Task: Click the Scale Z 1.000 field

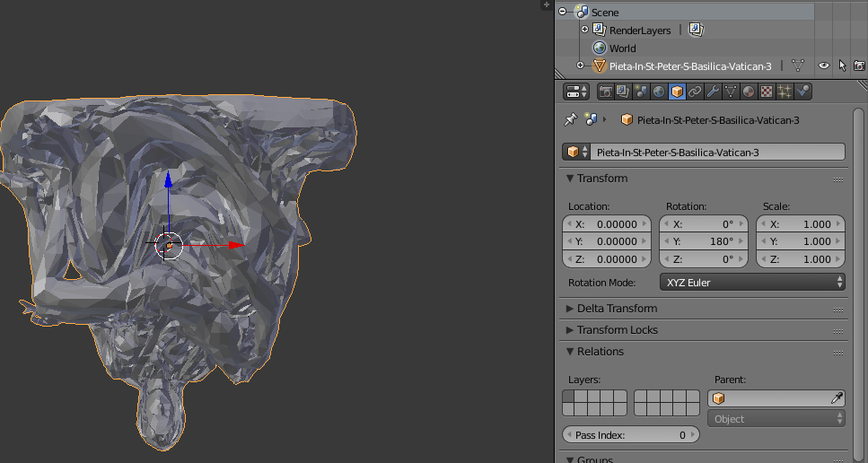Action: coord(801,259)
